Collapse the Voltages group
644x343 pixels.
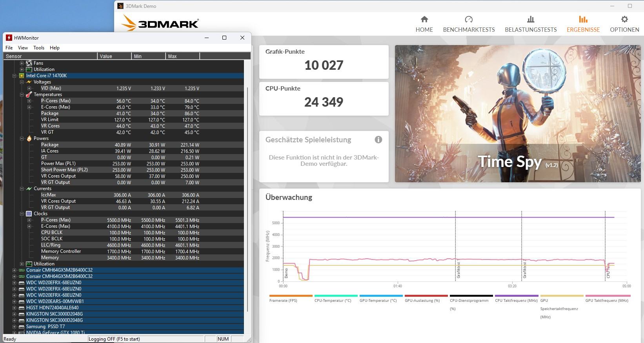[x=22, y=82]
